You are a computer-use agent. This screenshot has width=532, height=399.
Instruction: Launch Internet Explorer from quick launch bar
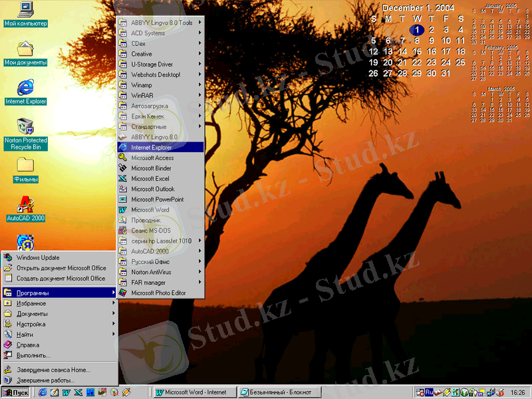click(x=42, y=392)
